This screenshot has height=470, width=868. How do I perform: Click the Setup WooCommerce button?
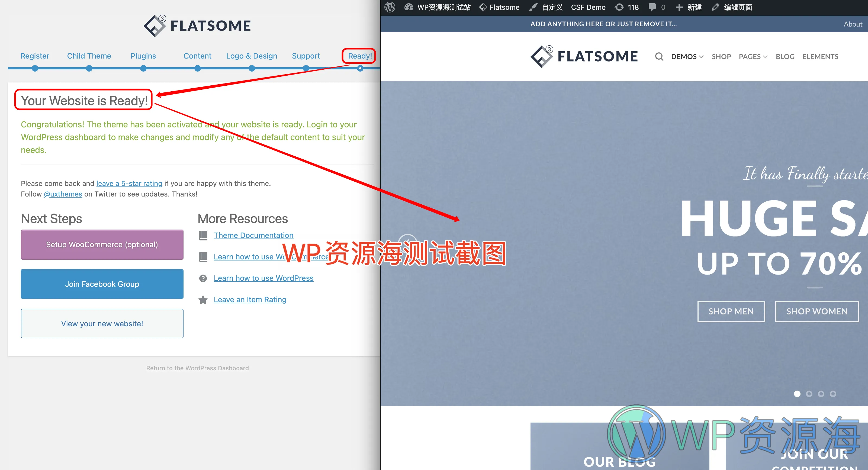pos(101,244)
